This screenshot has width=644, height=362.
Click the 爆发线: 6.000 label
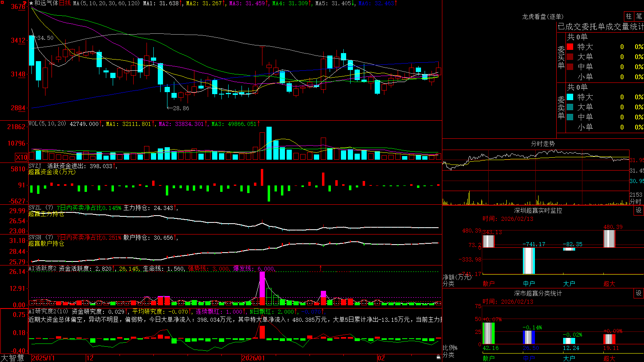coord(254,269)
